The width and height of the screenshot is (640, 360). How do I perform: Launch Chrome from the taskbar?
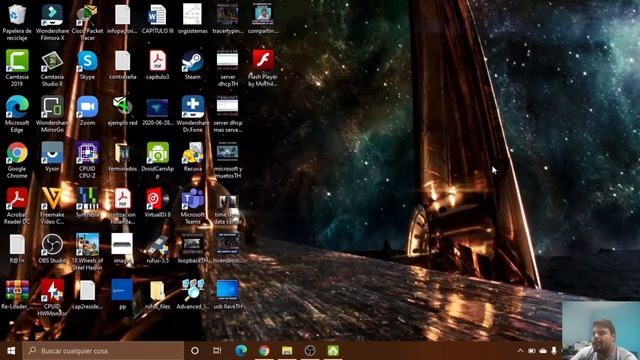pyautogui.click(x=264, y=351)
